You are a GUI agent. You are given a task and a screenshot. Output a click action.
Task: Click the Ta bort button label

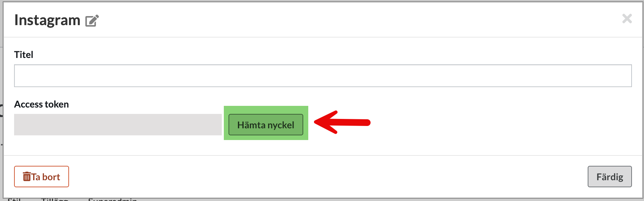(46, 177)
